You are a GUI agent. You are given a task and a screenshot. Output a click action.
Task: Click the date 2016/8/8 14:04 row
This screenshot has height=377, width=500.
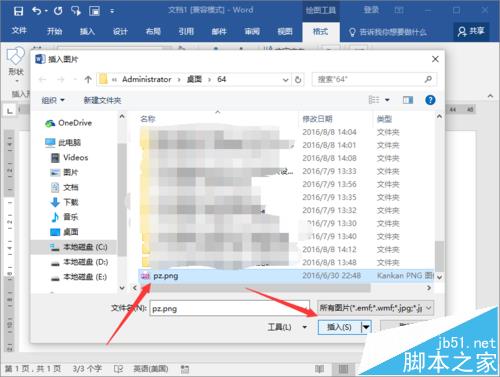(329, 132)
